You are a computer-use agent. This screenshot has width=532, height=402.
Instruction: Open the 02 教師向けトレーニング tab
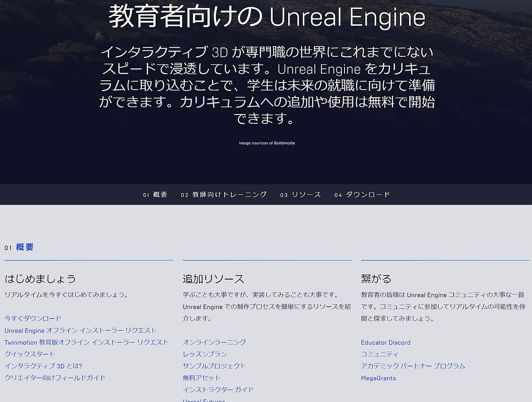(x=224, y=194)
